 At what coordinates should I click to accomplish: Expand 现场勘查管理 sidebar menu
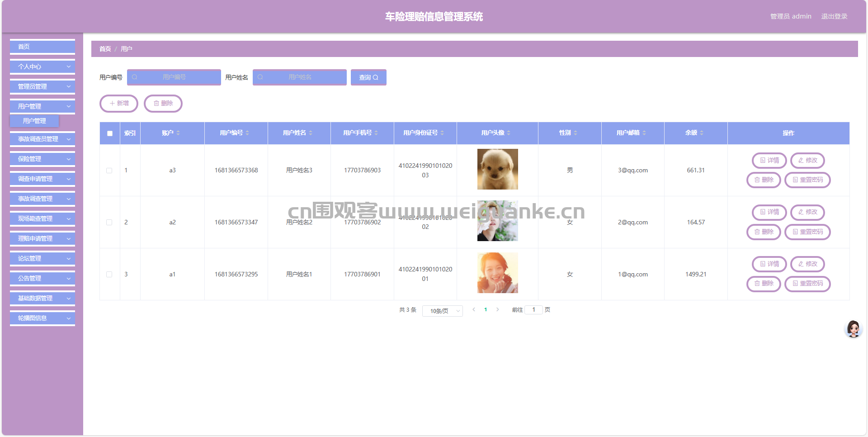coord(42,218)
